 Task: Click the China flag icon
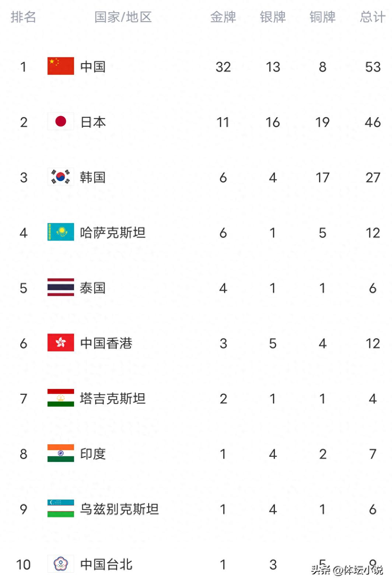pyautogui.click(x=61, y=66)
